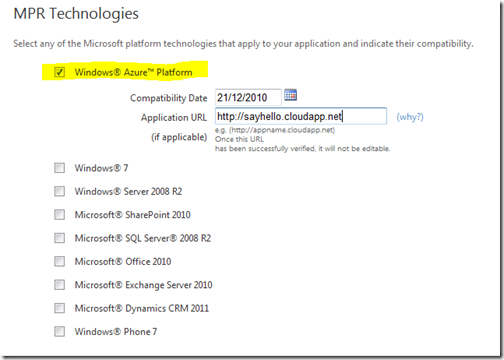The height and width of the screenshot is (360, 504).
Task: Check the Windows 7 checkbox
Action: click(60, 168)
